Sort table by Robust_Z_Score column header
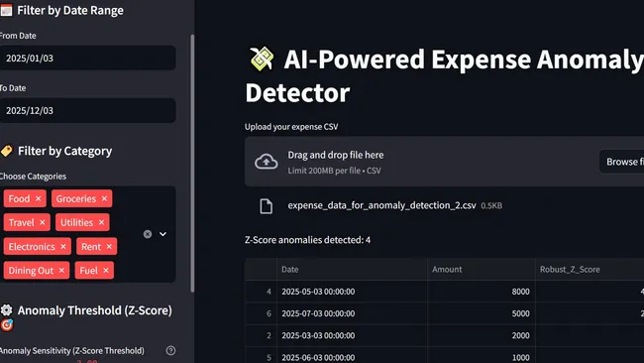Image resolution: width=644 pixels, height=363 pixels. point(590,269)
